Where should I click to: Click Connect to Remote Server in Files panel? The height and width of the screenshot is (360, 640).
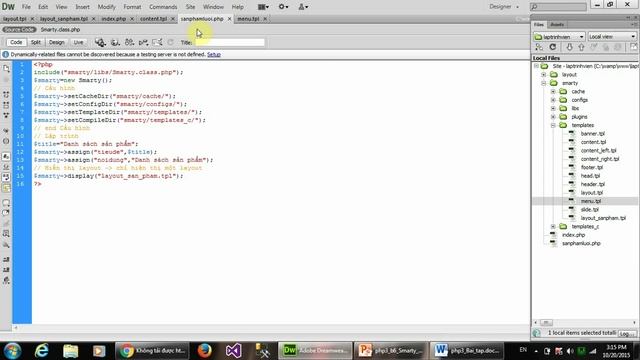point(539,47)
